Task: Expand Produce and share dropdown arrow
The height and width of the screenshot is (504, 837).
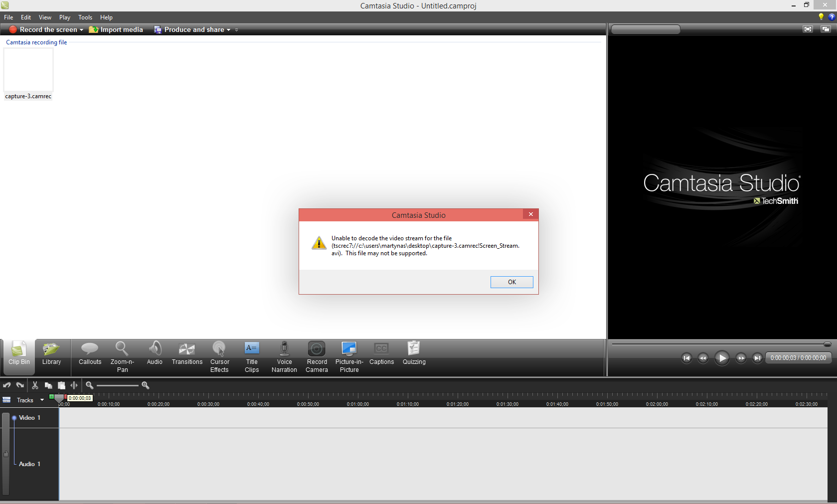Action: pos(229,30)
